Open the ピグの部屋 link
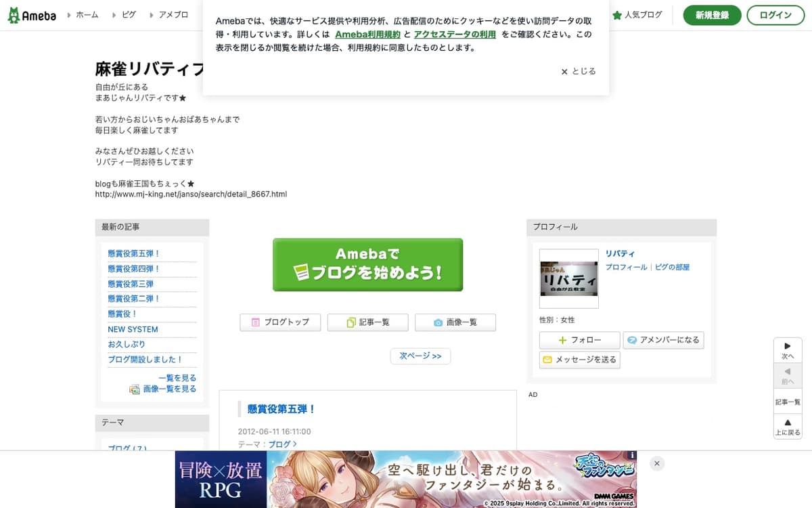This screenshot has width=812, height=508. point(673,268)
